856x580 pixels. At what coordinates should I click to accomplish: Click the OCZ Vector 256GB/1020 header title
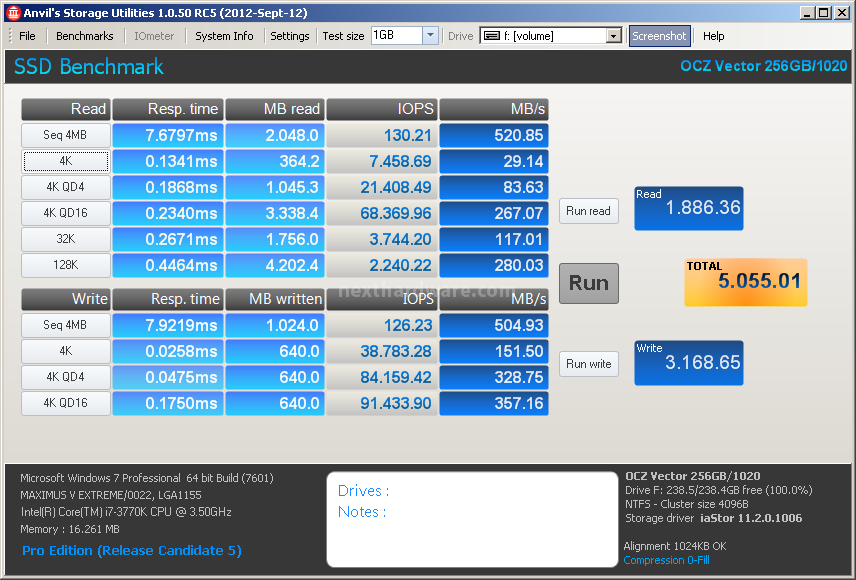click(764, 66)
